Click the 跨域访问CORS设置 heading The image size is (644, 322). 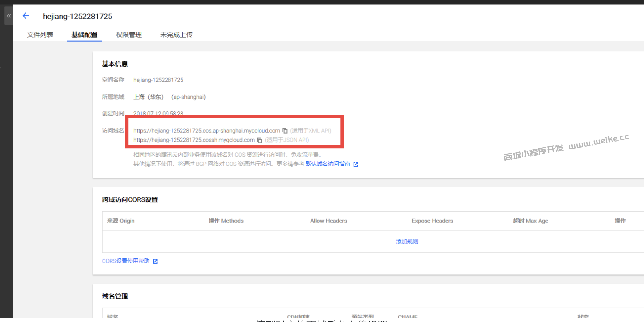pos(130,200)
